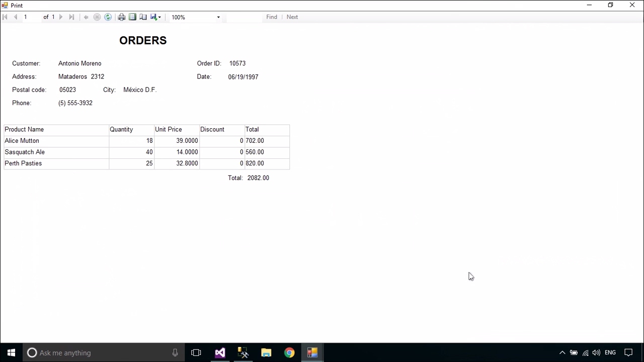
Task: Click address Mataderos 2312
Action: click(x=82, y=76)
